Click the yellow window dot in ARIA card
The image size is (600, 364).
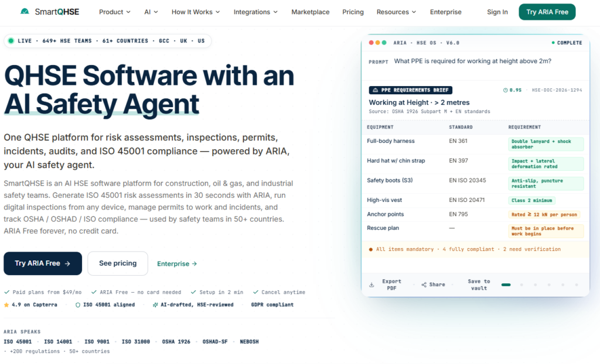(378, 43)
